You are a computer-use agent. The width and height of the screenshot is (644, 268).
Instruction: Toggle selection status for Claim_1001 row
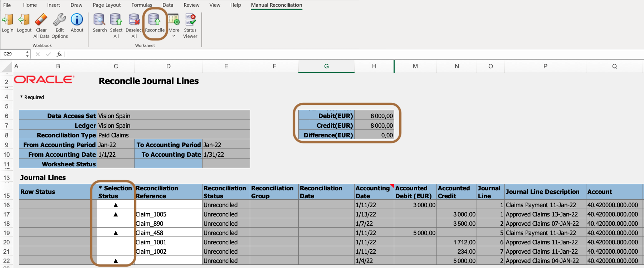(x=116, y=242)
